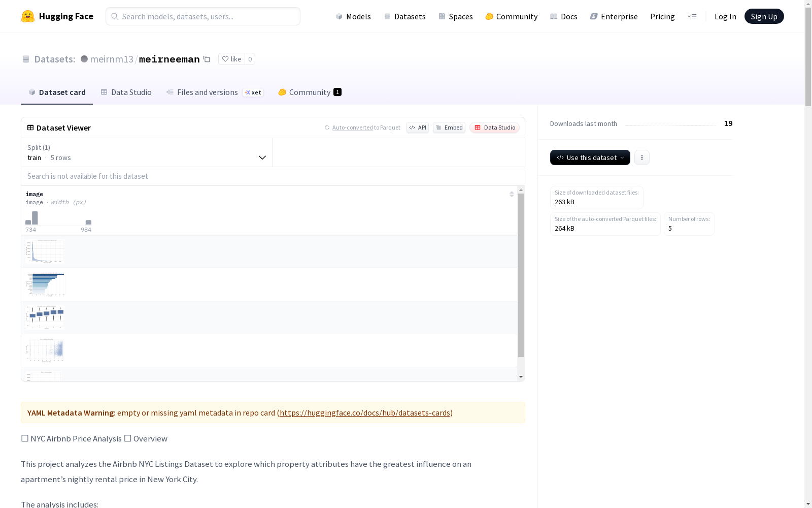The width and height of the screenshot is (812, 508).
Task: Click the viewer scrollbar down arrow
Action: click(521, 377)
